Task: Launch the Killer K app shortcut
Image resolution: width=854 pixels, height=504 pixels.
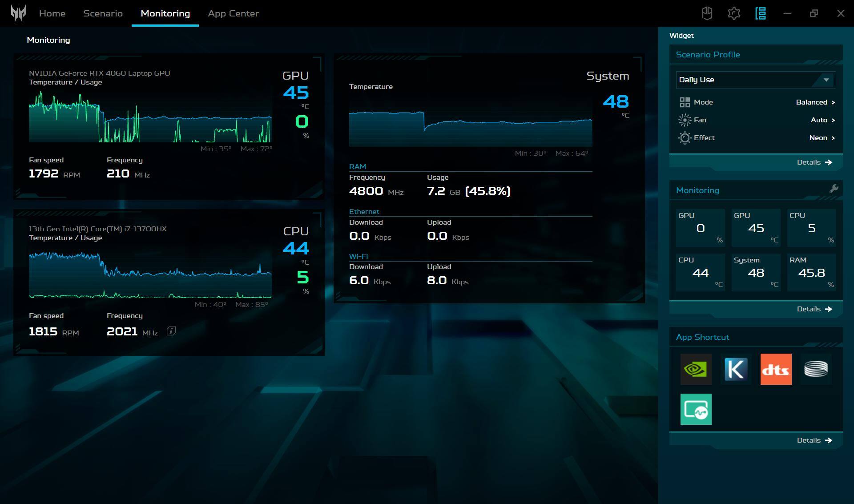Action: point(736,369)
